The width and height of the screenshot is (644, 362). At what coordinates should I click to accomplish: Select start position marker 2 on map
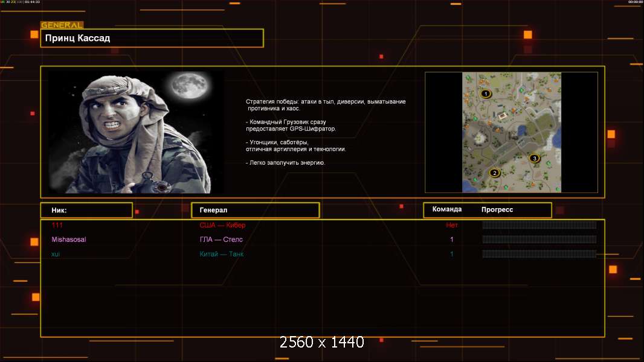495,173
